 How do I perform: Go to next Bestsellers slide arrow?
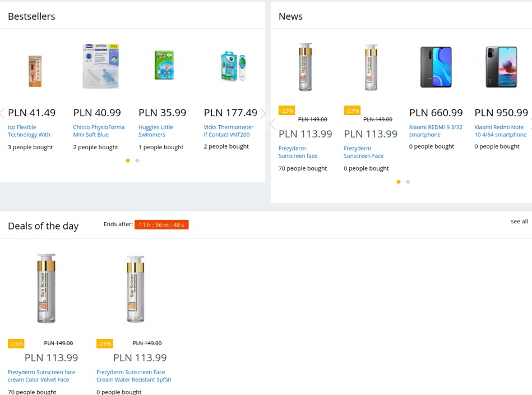coord(262,113)
